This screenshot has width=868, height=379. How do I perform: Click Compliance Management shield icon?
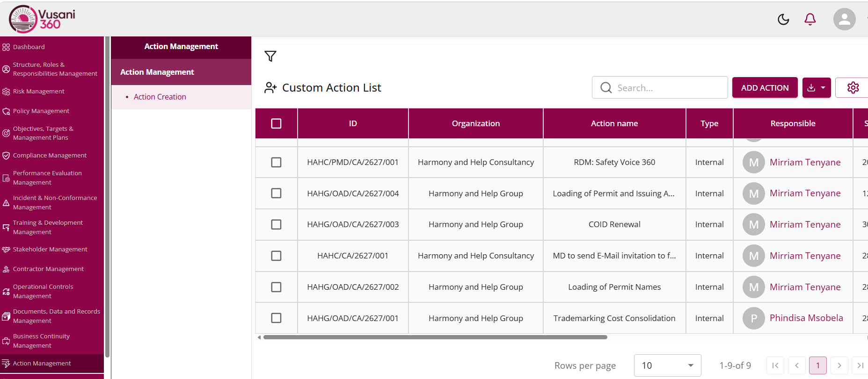coord(6,156)
